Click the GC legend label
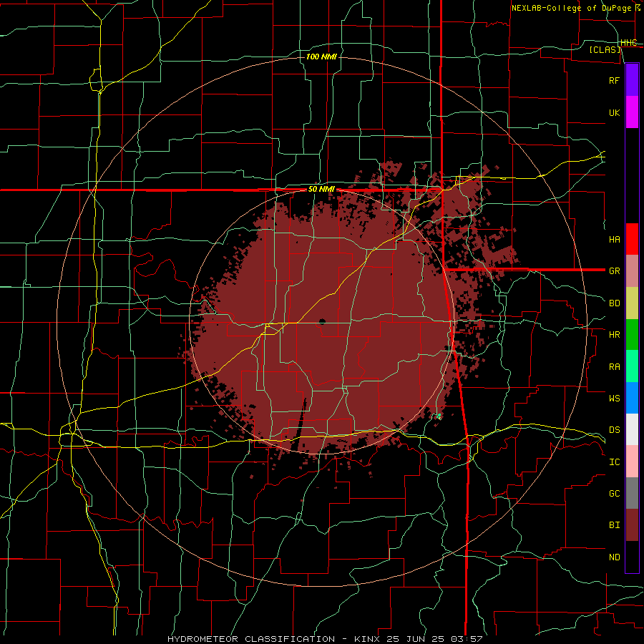Viewport: 644px width, 644px height. 614,493
